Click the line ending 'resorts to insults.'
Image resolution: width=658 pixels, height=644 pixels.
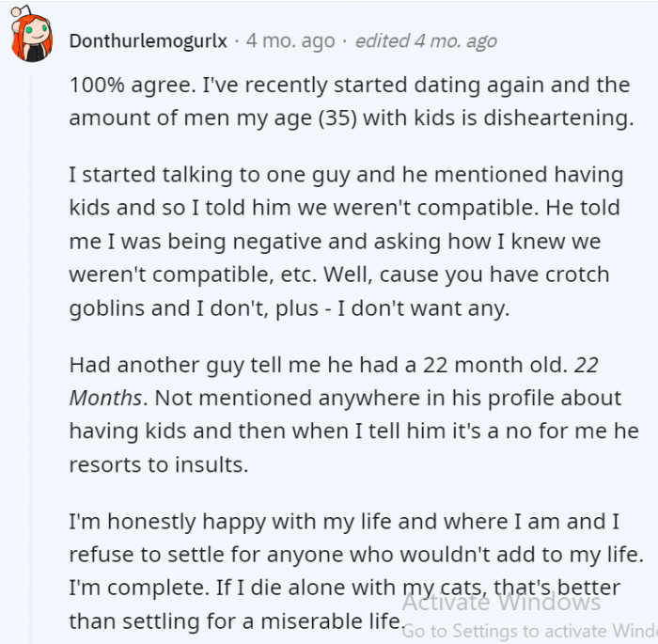click(159, 464)
